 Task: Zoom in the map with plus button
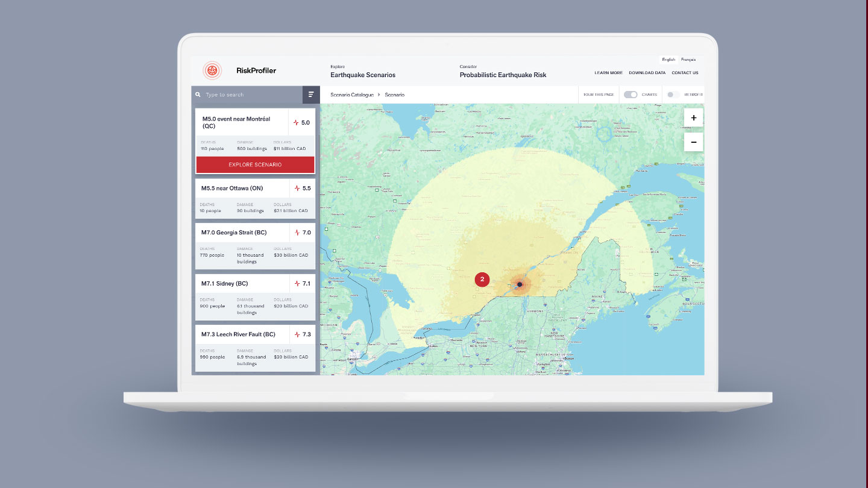693,118
